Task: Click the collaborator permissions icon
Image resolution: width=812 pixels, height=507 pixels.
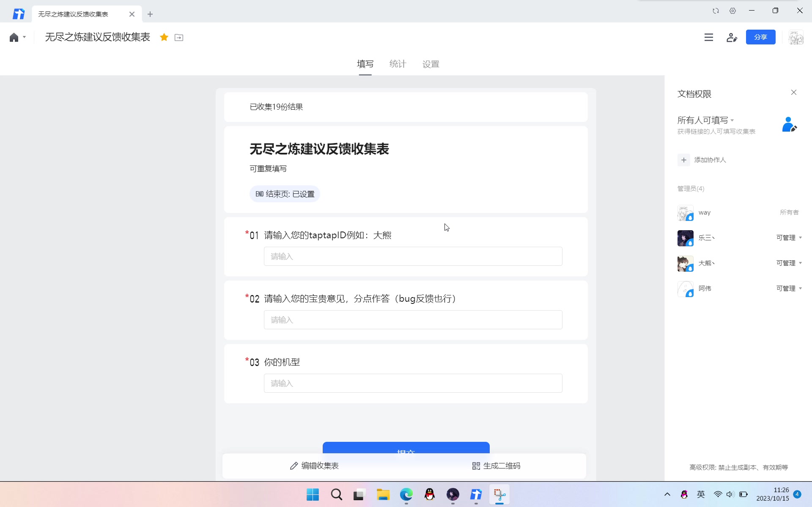Action: tap(732, 37)
